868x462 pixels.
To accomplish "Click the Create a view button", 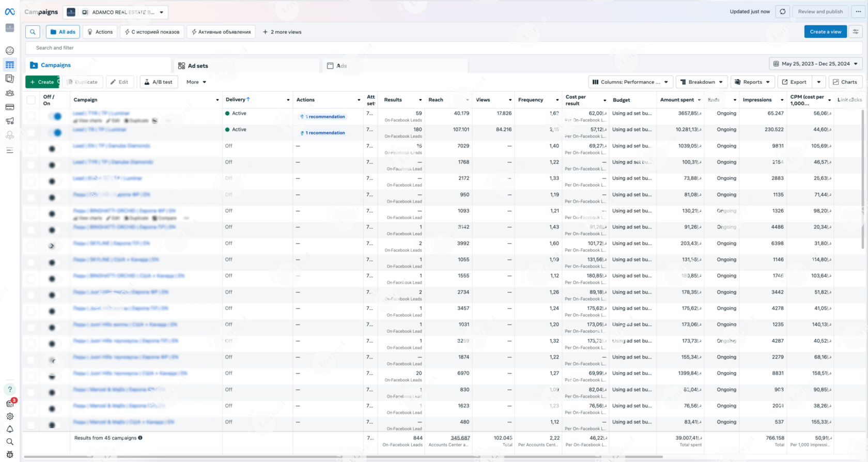I will point(825,32).
